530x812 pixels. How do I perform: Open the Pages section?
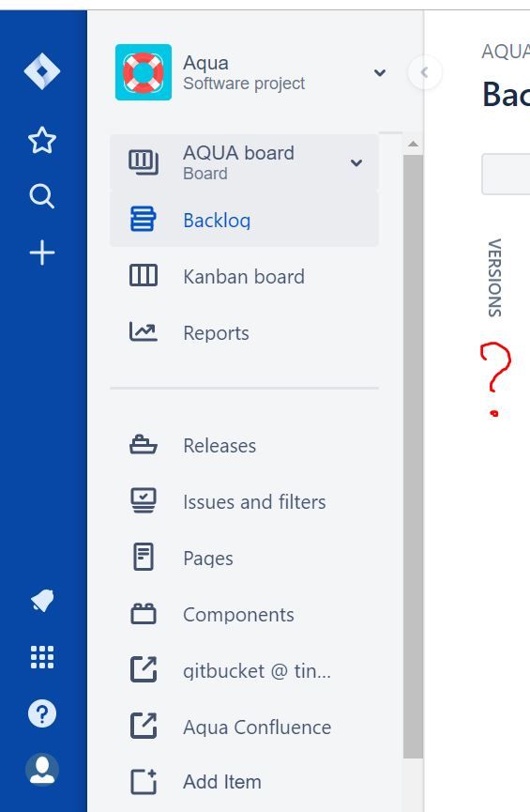click(244, 559)
